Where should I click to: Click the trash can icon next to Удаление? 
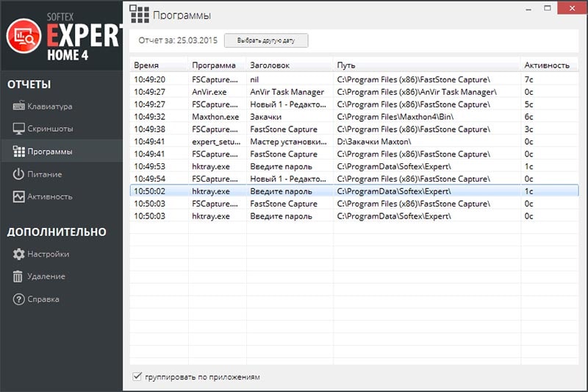point(18,277)
